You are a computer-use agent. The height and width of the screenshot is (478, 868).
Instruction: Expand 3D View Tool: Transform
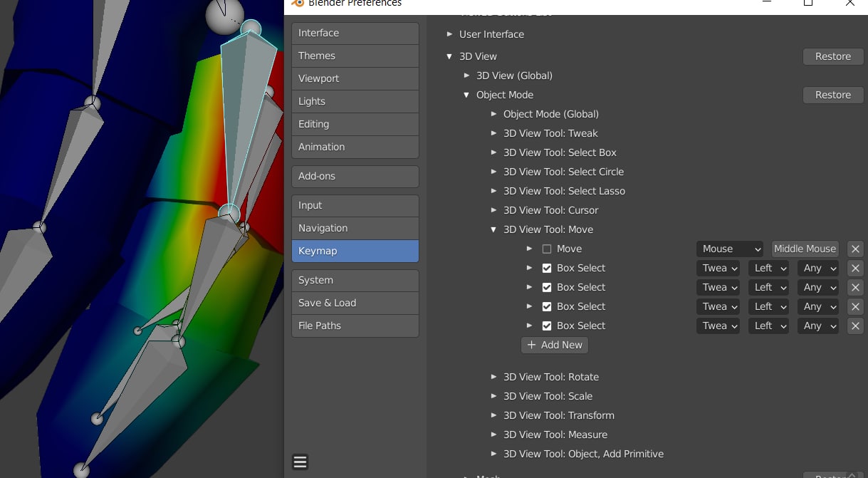pyautogui.click(x=493, y=415)
